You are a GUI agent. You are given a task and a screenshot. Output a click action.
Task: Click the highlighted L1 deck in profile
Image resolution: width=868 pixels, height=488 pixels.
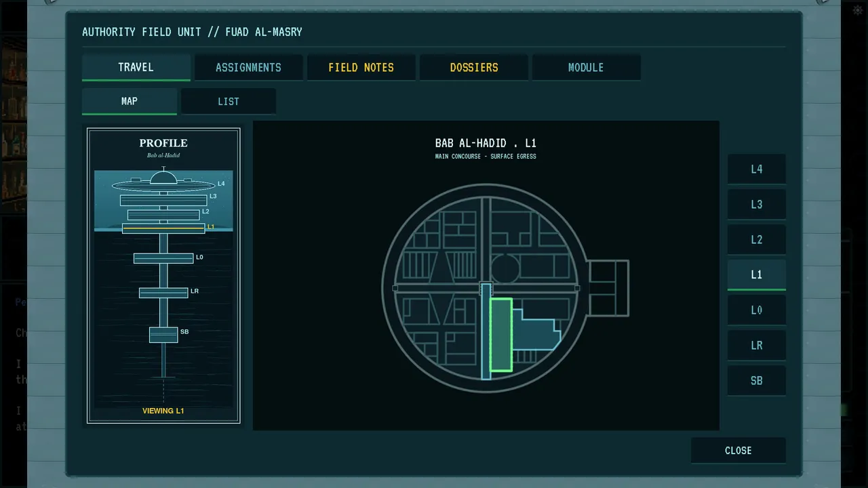(x=163, y=228)
